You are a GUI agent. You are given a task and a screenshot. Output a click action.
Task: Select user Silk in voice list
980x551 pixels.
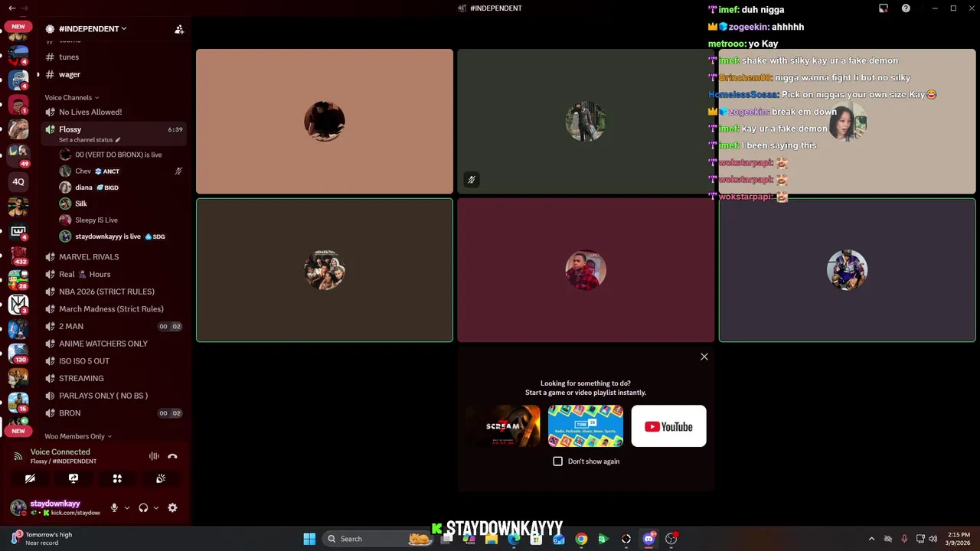point(121,204)
